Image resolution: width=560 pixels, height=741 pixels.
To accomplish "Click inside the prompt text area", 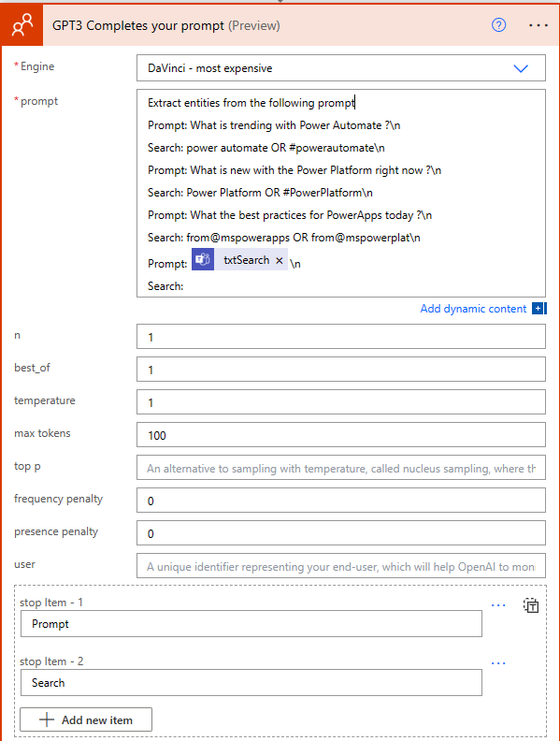I will point(341,194).
